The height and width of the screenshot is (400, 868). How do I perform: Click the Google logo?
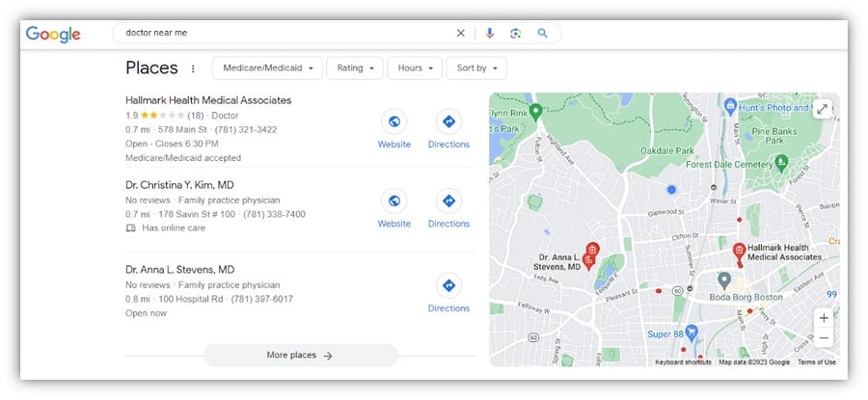click(x=53, y=35)
